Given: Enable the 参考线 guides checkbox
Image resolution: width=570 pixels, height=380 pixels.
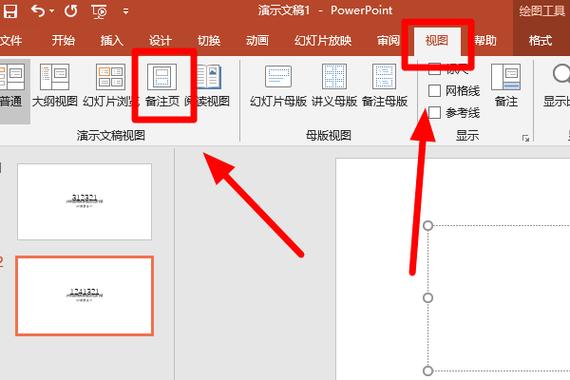Looking at the screenshot, I should pyautogui.click(x=435, y=113).
